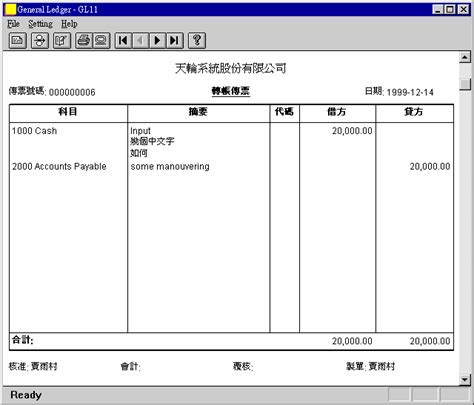Click the 核准 approver signature field
This screenshot has width=474, height=405.
tap(33, 366)
